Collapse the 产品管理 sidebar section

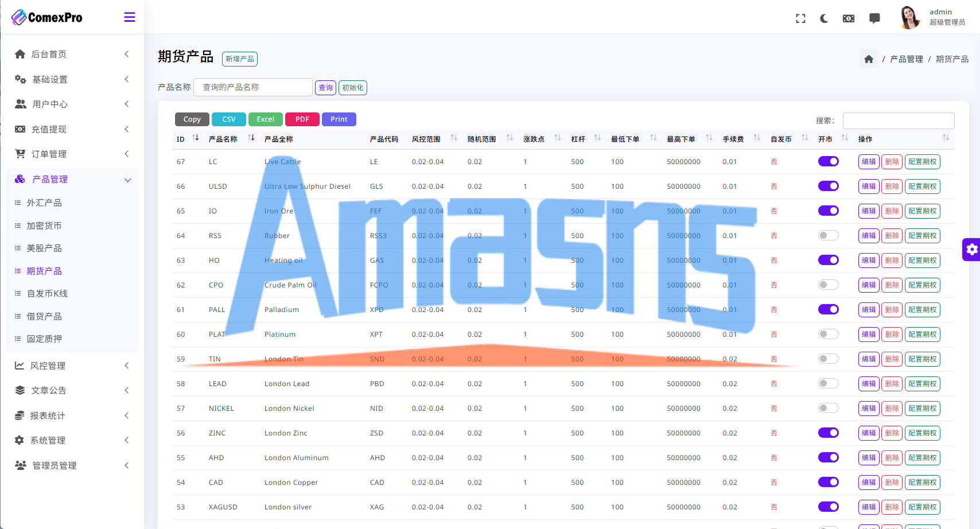click(72, 179)
